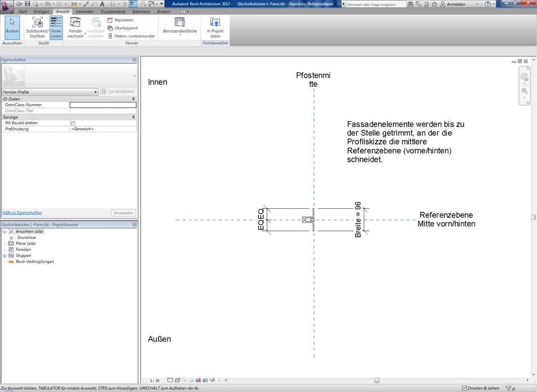Image resolution: width=537 pixels, height=392 pixels.
Task: Expand the Grundrisse tree node
Action: tap(11, 238)
